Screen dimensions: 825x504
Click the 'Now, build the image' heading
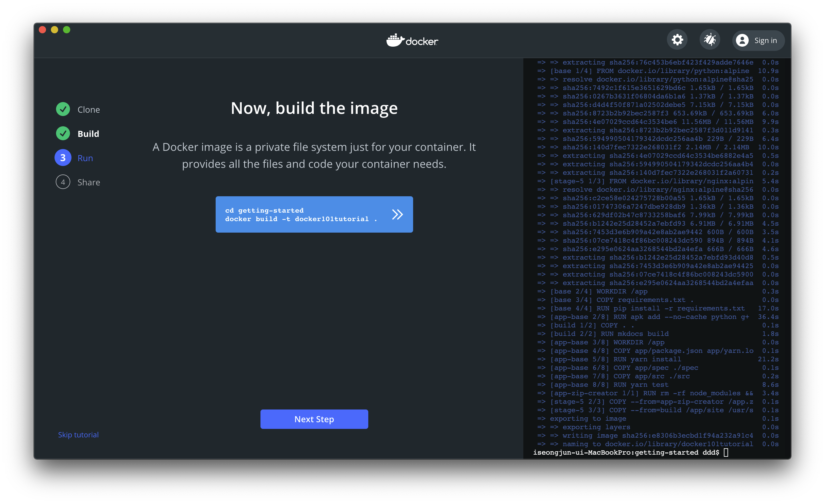tap(314, 108)
